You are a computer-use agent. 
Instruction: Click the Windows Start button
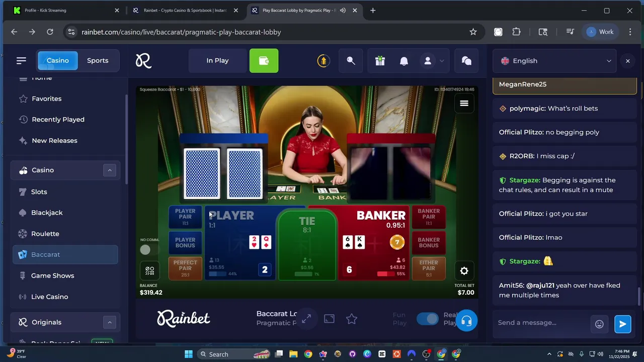[x=189, y=354]
